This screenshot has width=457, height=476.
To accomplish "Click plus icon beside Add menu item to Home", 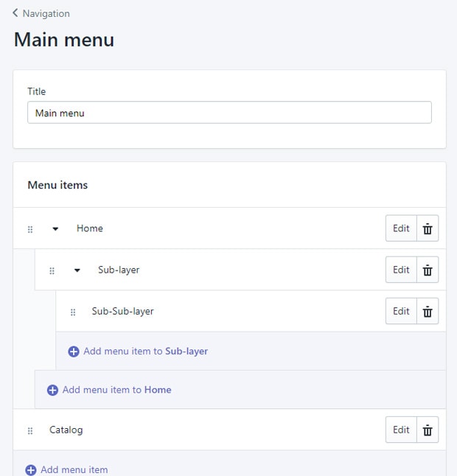I will click(x=52, y=390).
